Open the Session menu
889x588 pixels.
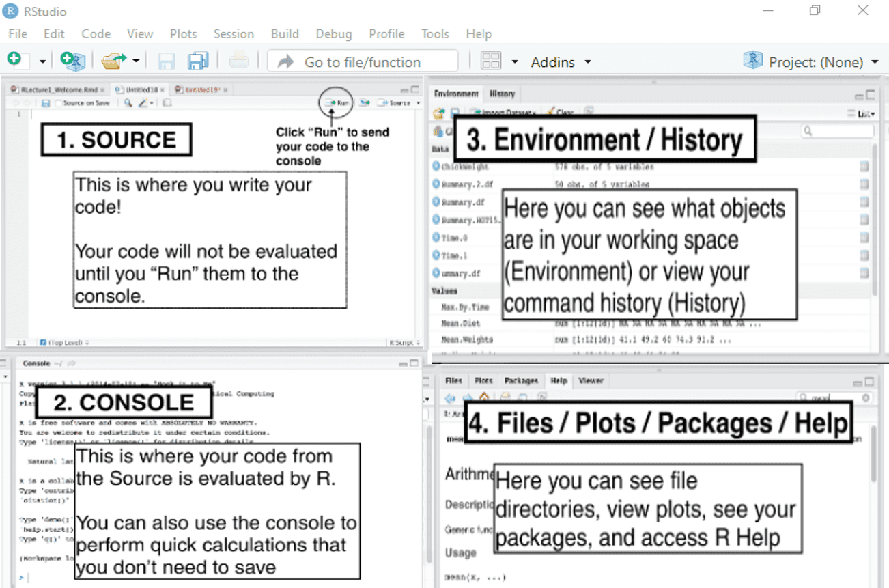[234, 33]
